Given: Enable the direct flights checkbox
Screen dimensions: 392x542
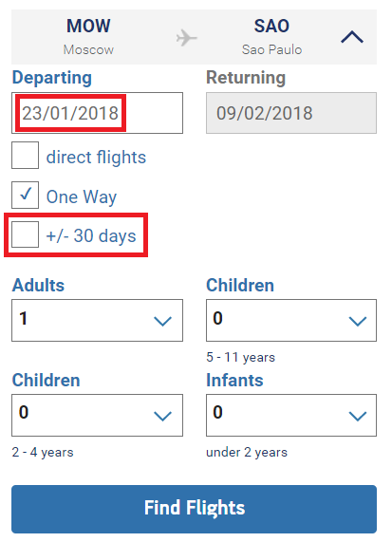Looking at the screenshot, I should point(25,156).
